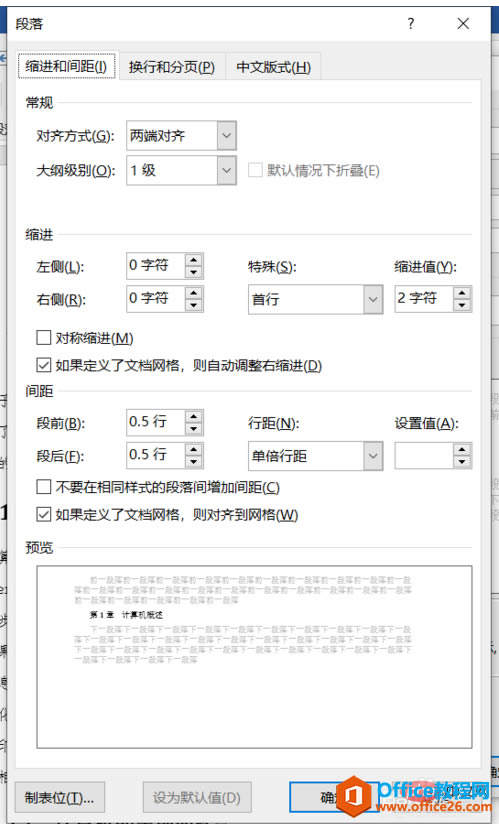Increase 右侧 indent with up arrow
Image resolution: width=499 pixels, height=824 pixels.
click(194, 293)
